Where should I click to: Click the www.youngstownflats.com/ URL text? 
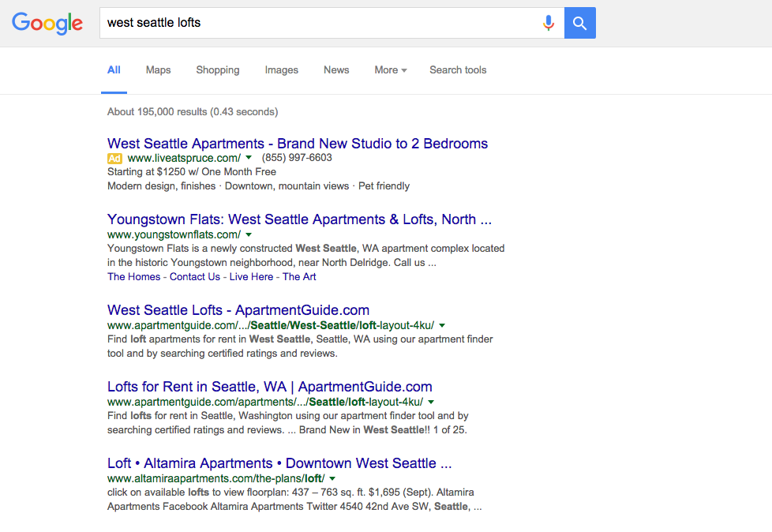pyautogui.click(x=174, y=234)
